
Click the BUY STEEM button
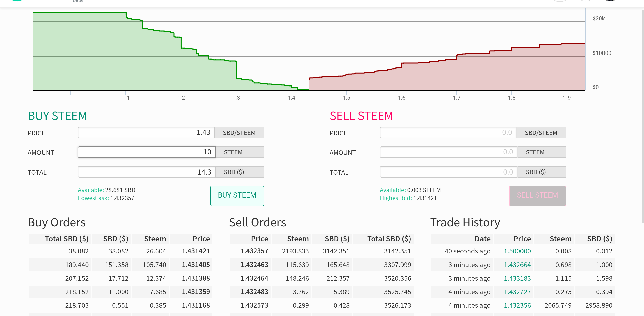pos(237,196)
